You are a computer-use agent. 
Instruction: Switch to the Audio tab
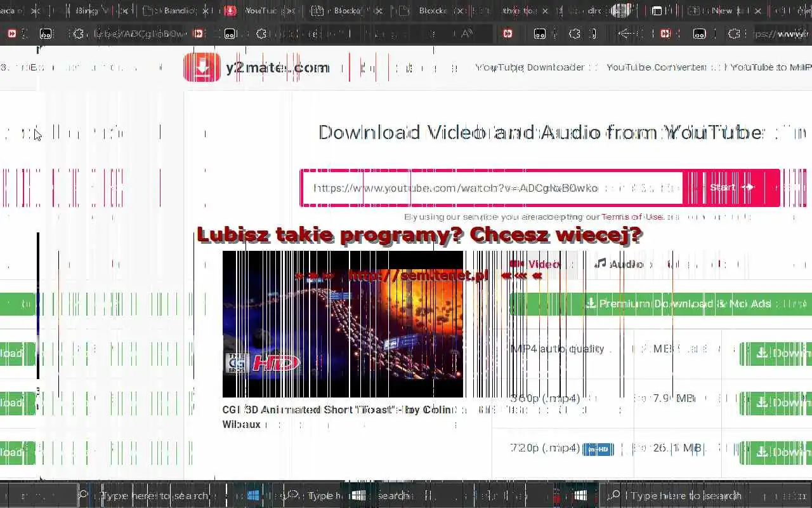pyautogui.click(x=619, y=264)
